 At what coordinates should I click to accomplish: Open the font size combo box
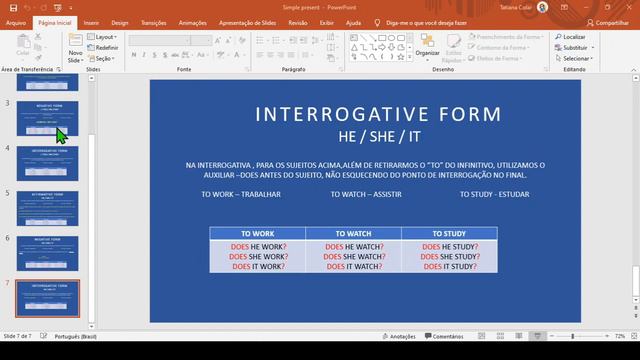pos(201,40)
